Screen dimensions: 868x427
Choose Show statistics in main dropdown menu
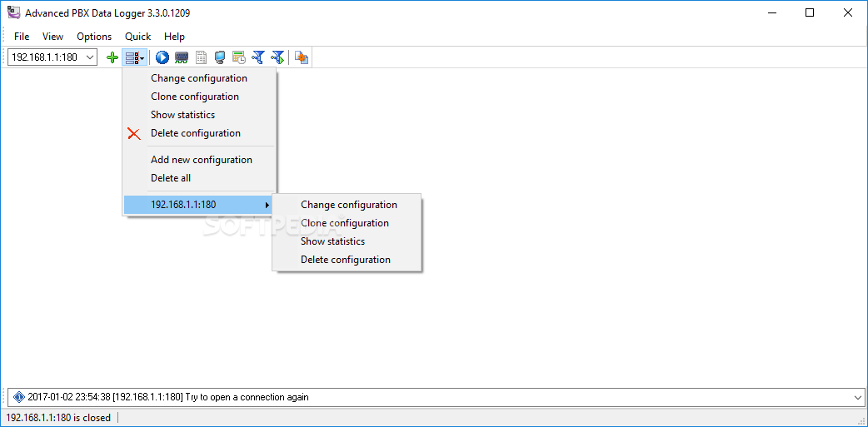(199, 115)
